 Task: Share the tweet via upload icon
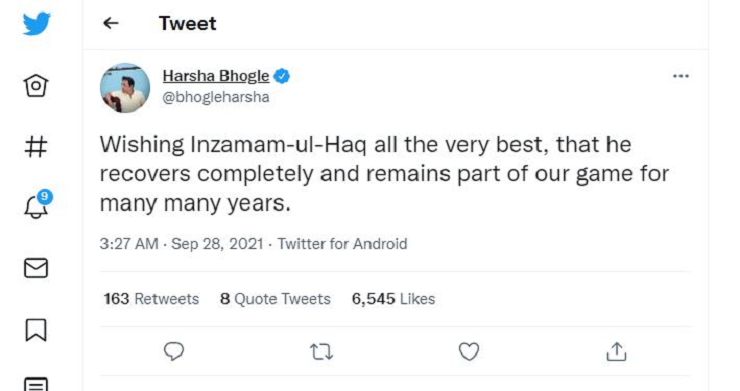pyautogui.click(x=616, y=351)
